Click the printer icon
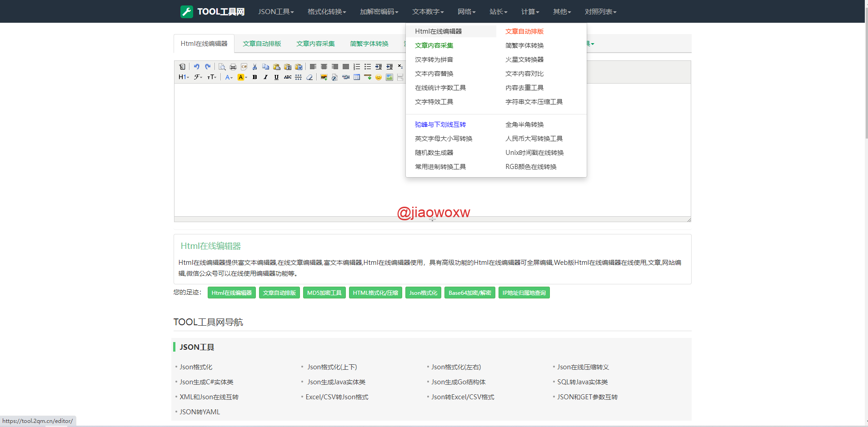This screenshot has width=868, height=427. point(233,67)
